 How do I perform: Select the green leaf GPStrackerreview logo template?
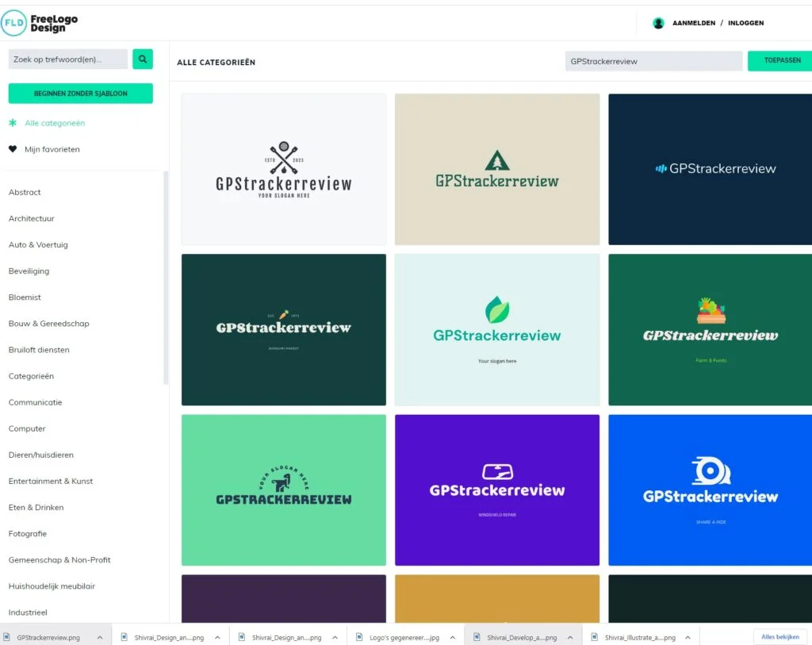(x=496, y=329)
